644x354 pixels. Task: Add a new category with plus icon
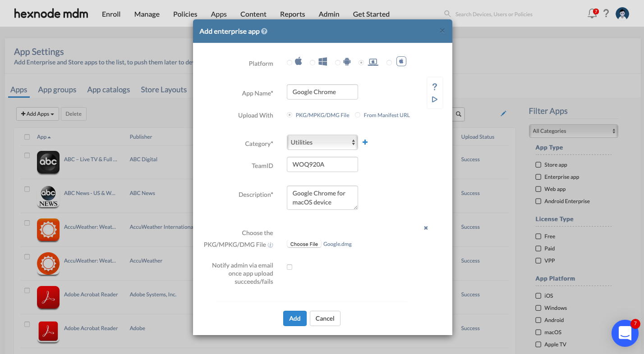pos(365,142)
